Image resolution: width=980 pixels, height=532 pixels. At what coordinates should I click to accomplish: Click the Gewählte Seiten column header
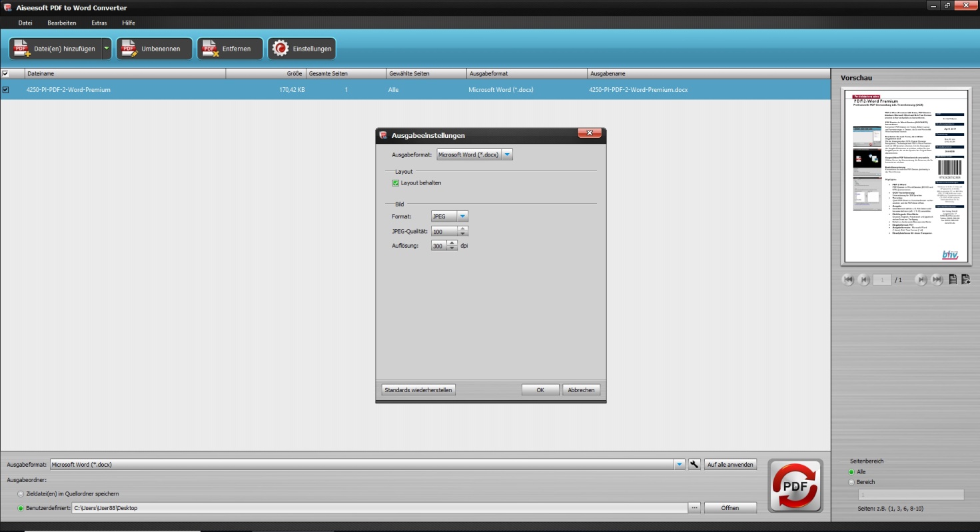pyautogui.click(x=426, y=73)
